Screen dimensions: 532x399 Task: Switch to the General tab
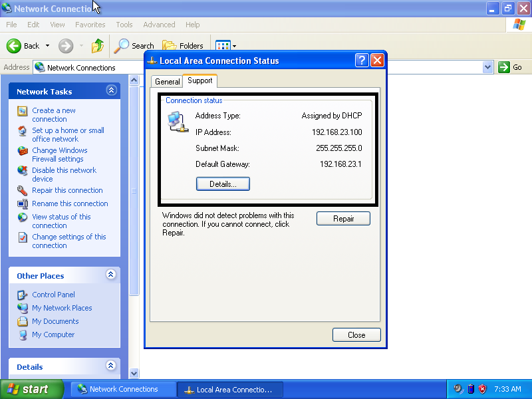(167, 80)
